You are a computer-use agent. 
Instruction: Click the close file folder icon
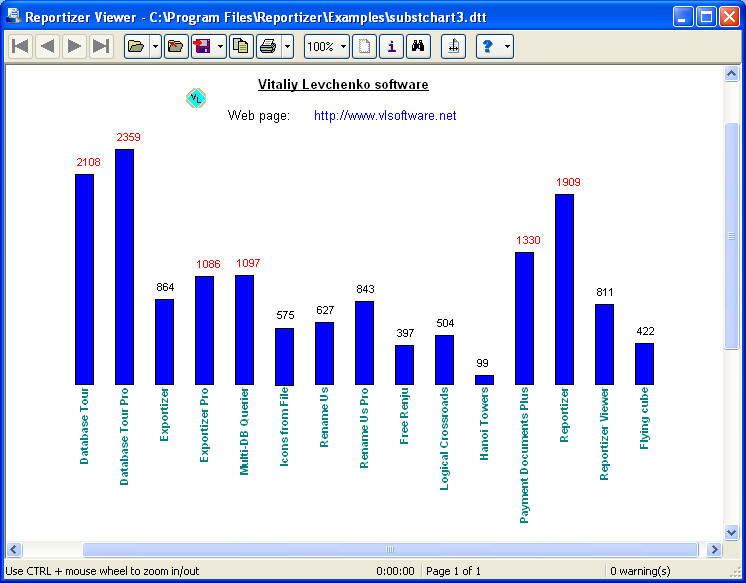(176, 47)
